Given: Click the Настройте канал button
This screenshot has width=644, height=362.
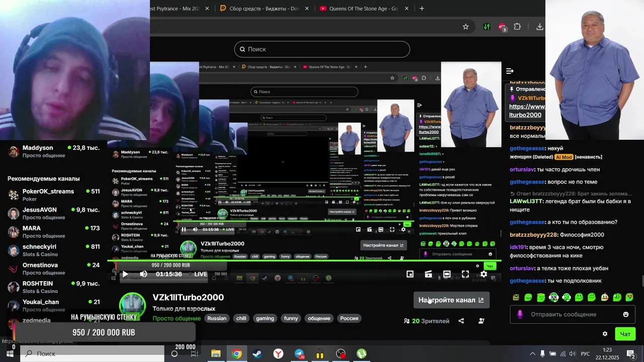Looking at the screenshot, I should [451, 300].
